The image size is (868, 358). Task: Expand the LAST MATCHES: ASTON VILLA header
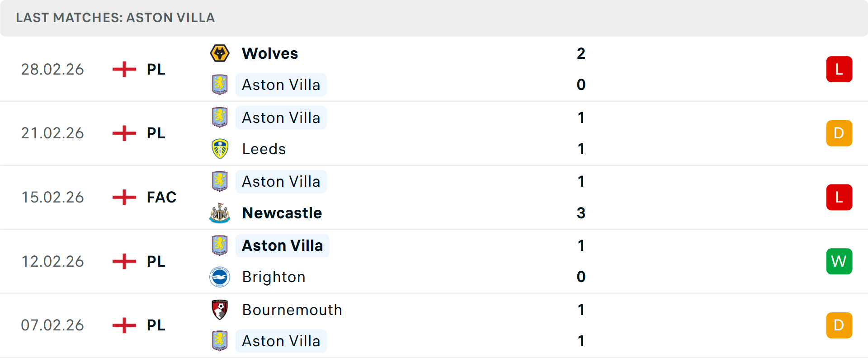coord(115,18)
